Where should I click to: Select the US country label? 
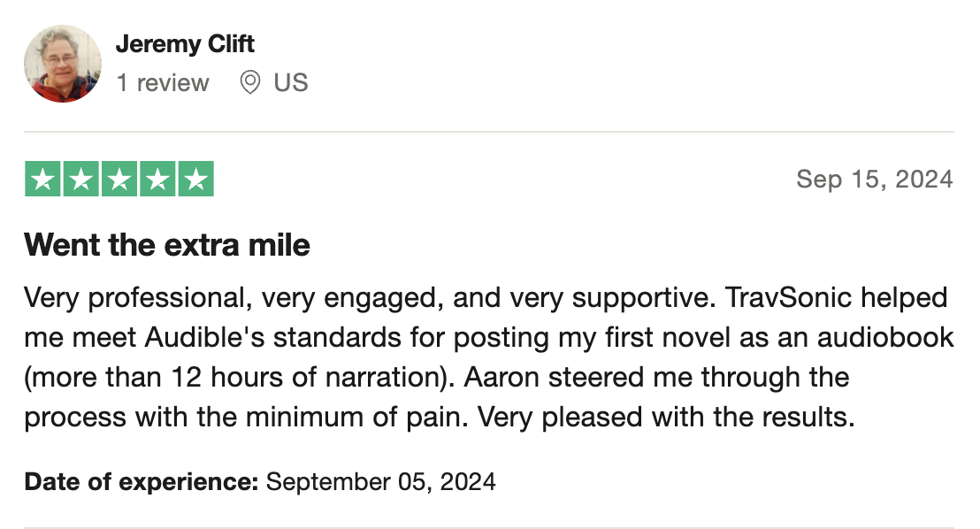coord(290,83)
